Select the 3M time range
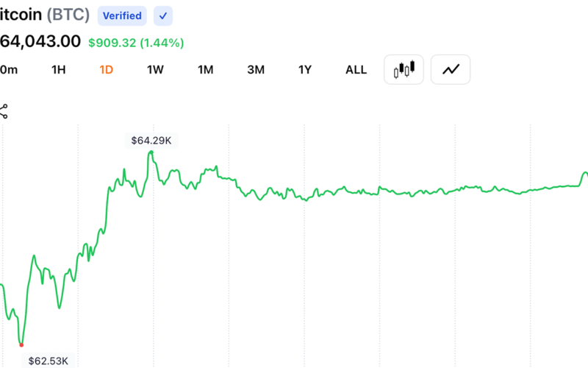This screenshot has height=368, width=588. coord(256,70)
